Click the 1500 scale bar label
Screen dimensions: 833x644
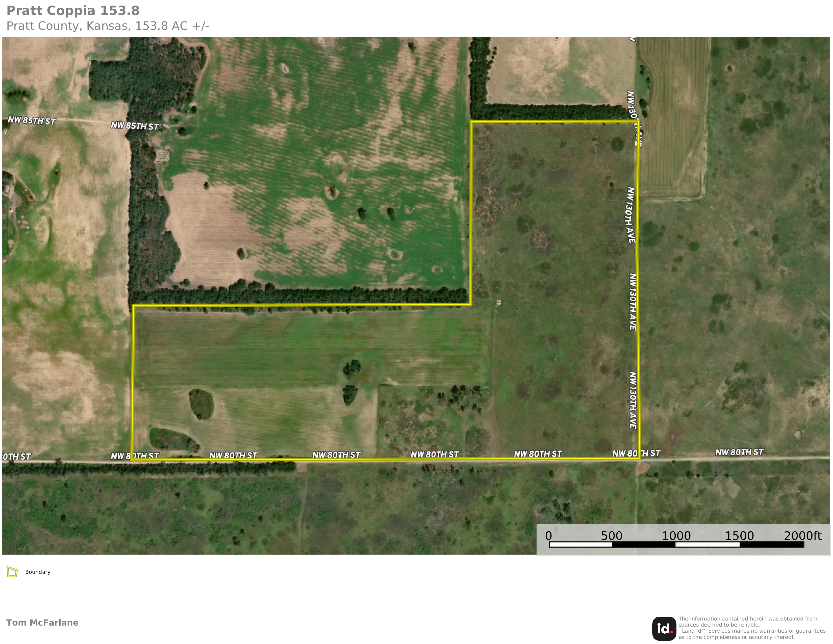click(739, 536)
